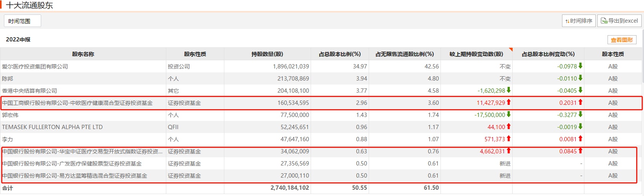Click the red up arrow beside 11,427,929
The height and width of the screenshot is (196, 644).
tap(509, 102)
